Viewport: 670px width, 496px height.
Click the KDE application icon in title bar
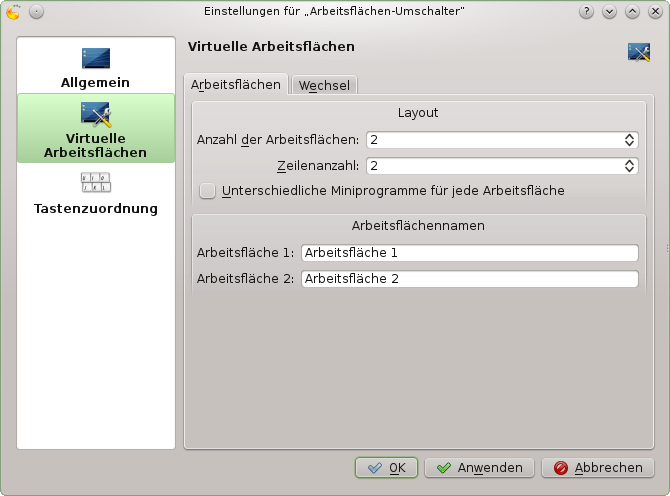[x=13, y=12]
